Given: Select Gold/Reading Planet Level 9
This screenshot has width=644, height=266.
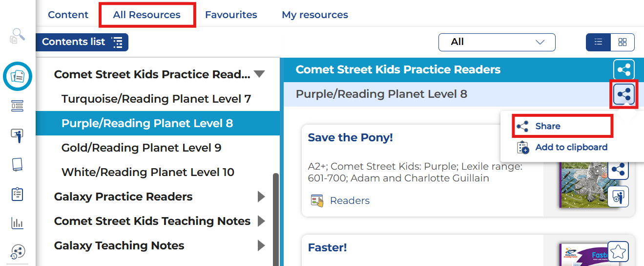Looking at the screenshot, I should pyautogui.click(x=141, y=148).
